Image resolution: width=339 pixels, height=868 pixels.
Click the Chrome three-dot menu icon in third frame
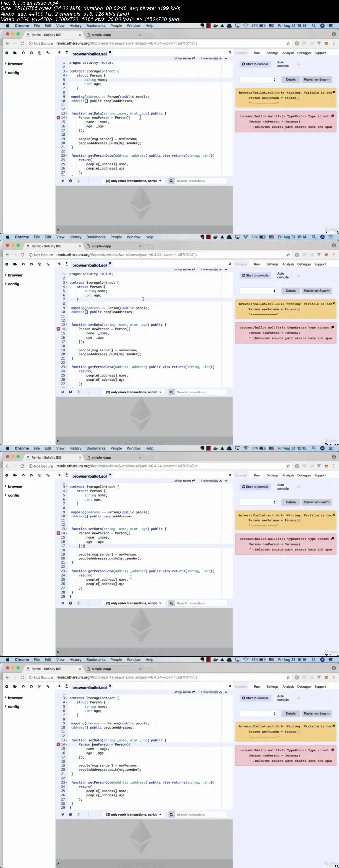click(334, 466)
